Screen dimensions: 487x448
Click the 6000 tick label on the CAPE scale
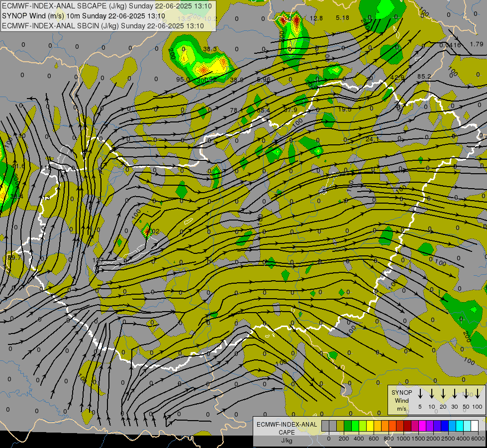coord(478,439)
